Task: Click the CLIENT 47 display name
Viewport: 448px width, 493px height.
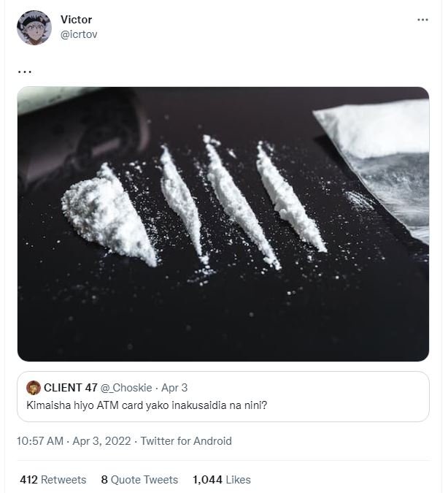Action: click(x=69, y=387)
